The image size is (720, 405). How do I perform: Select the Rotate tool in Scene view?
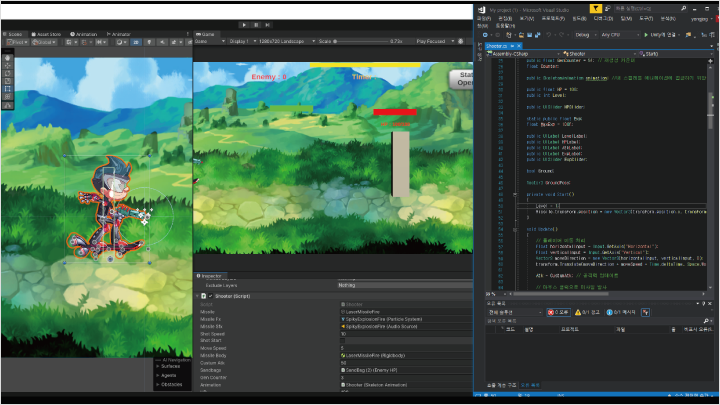[x=7, y=73]
